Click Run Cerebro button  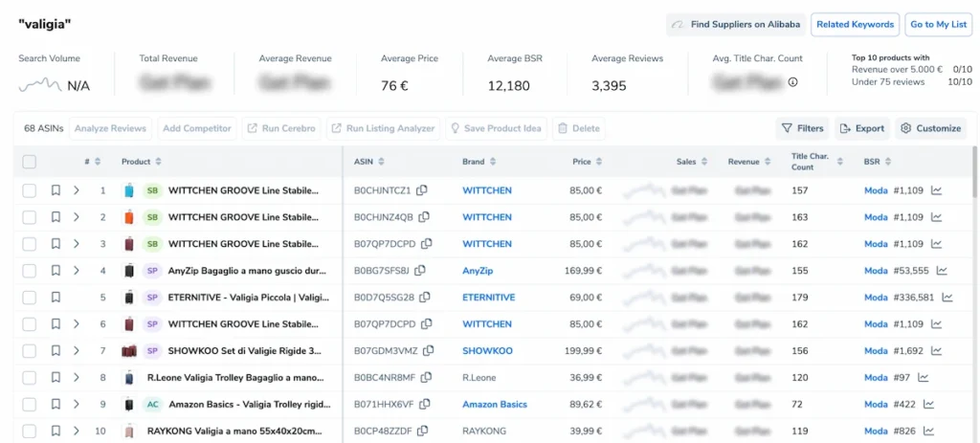pyautogui.click(x=281, y=128)
